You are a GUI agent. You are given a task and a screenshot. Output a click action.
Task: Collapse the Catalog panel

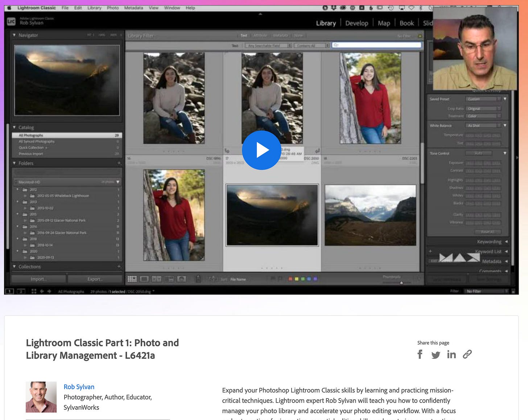pyautogui.click(x=15, y=127)
